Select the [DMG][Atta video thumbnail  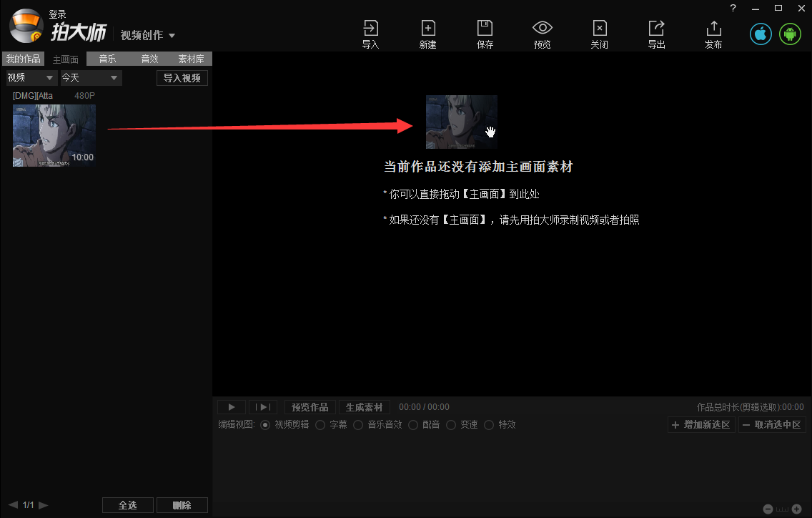(x=54, y=135)
